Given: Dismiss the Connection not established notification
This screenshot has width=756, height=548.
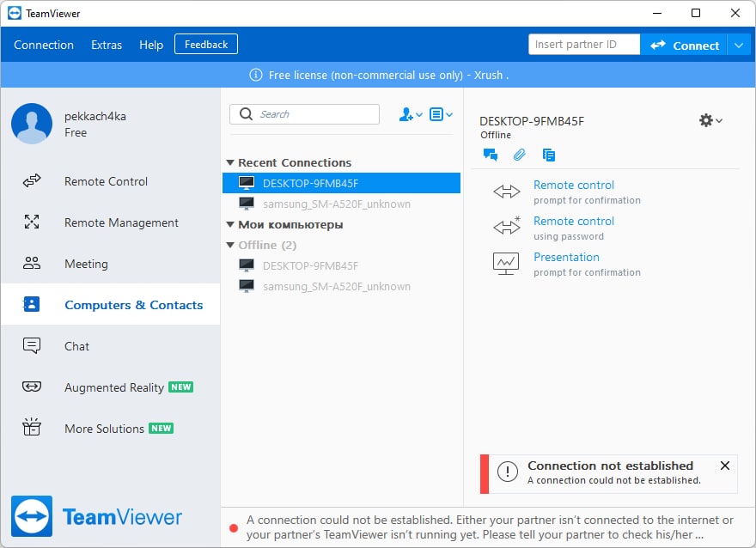Looking at the screenshot, I should (725, 466).
